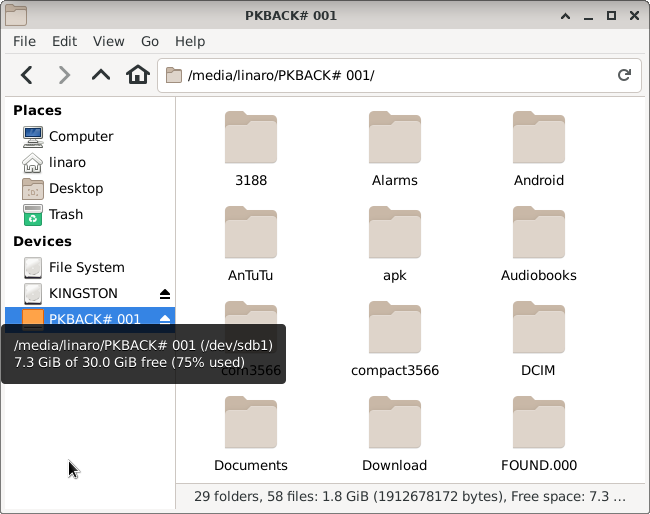Select the DCIM folder icon
The height and width of the screenshot is (514, 650).
tap(538, 327)
